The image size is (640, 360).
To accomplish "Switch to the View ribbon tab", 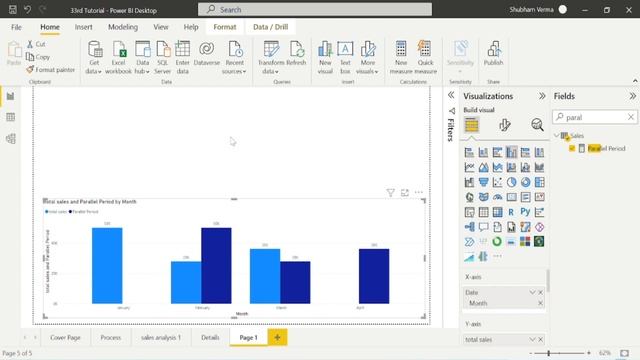I will pos(161,27).
